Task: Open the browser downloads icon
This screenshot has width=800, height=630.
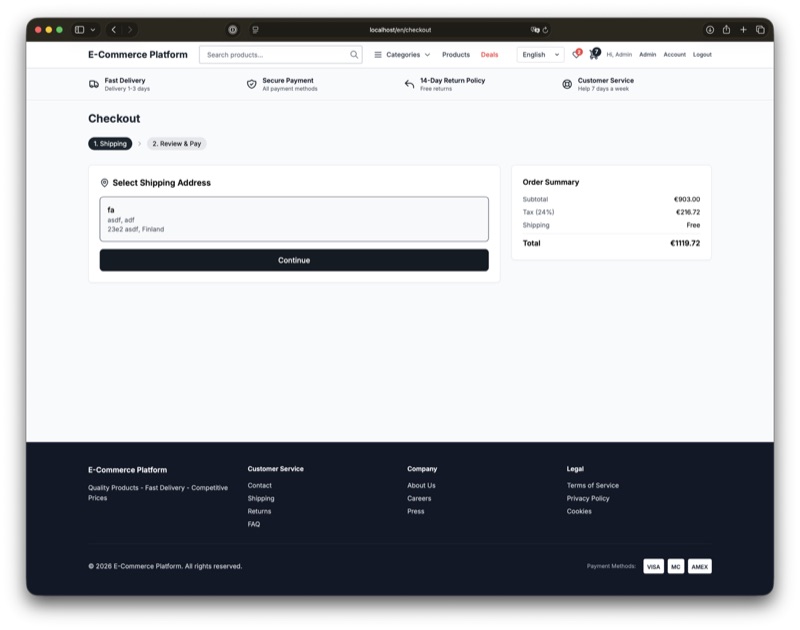Action: [710, 30]
